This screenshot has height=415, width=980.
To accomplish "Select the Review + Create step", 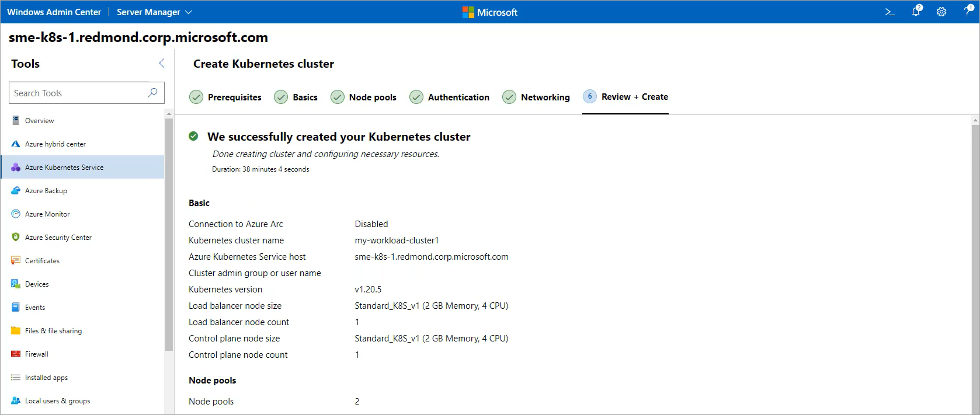I will [625, 97].
